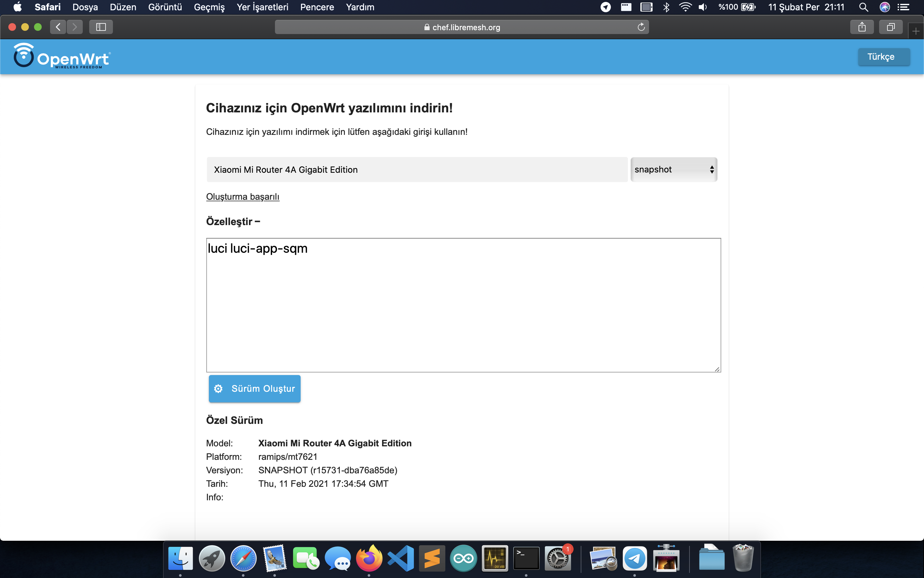Open Safari compass icon in Dock
The image size is (924, 578).
243,558
